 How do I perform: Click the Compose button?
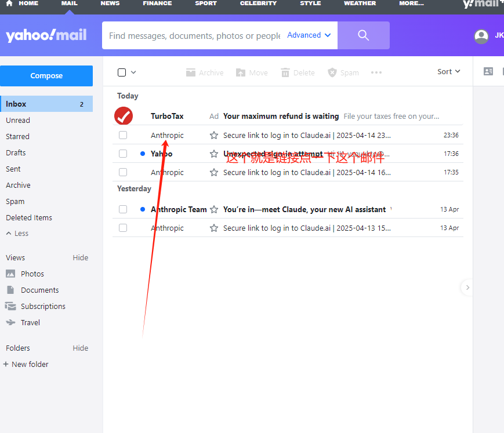[x=46, y=76]
